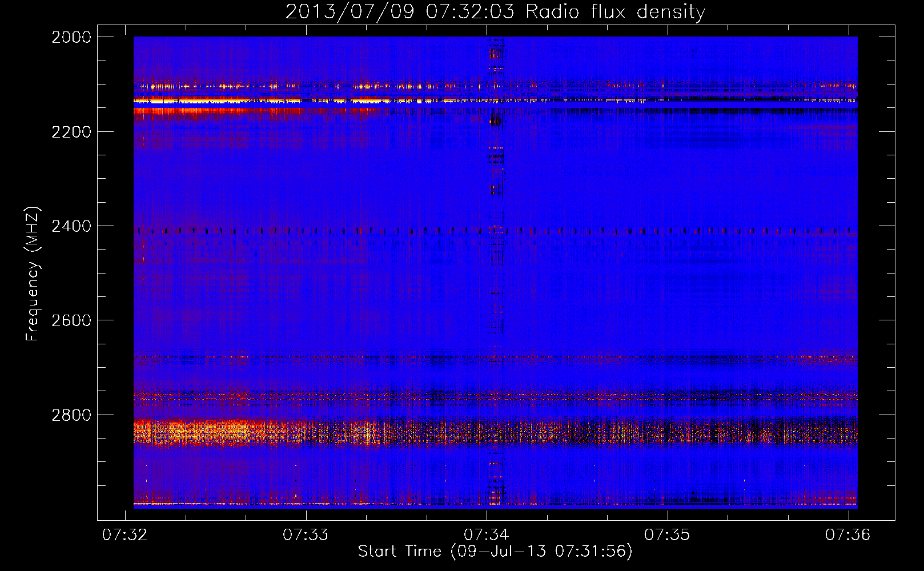Click the 2000 frequency tick label
924x571 pixels.
[x=71, y=37]
